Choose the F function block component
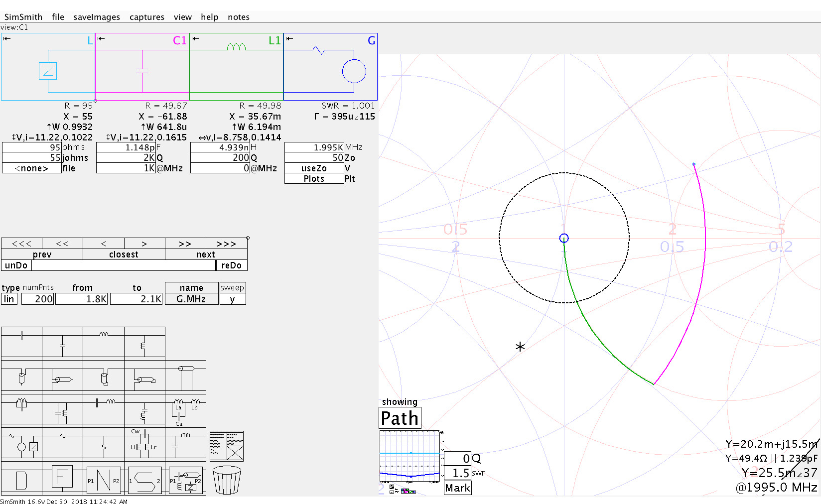The image size is (821, 504). coord(62,479)
